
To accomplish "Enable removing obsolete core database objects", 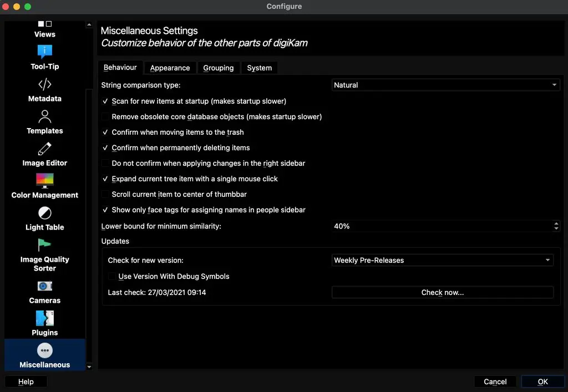I will [105, 116].
